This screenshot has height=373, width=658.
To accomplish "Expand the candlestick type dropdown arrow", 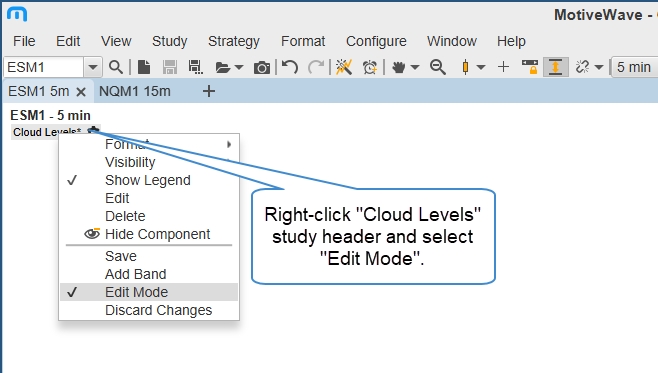I will point(481,67).
